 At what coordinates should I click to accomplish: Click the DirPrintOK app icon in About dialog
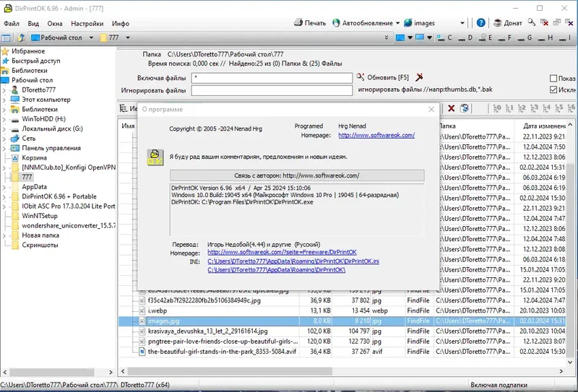[x=155, y=157]
